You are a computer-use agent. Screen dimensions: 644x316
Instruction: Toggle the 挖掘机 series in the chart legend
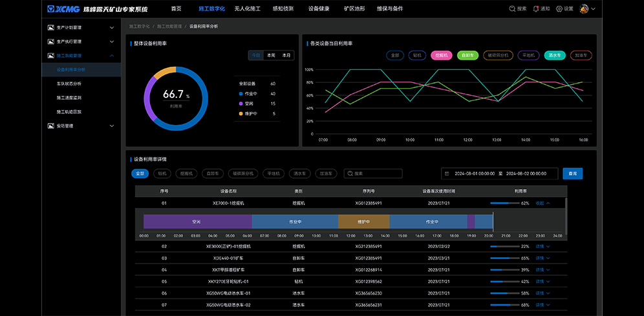point(442,56)
